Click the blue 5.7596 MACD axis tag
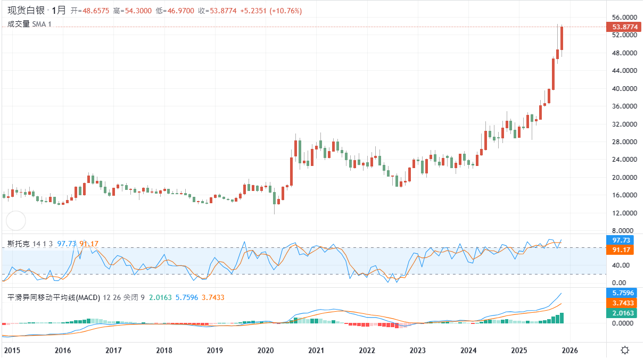 tap(622, 293)
